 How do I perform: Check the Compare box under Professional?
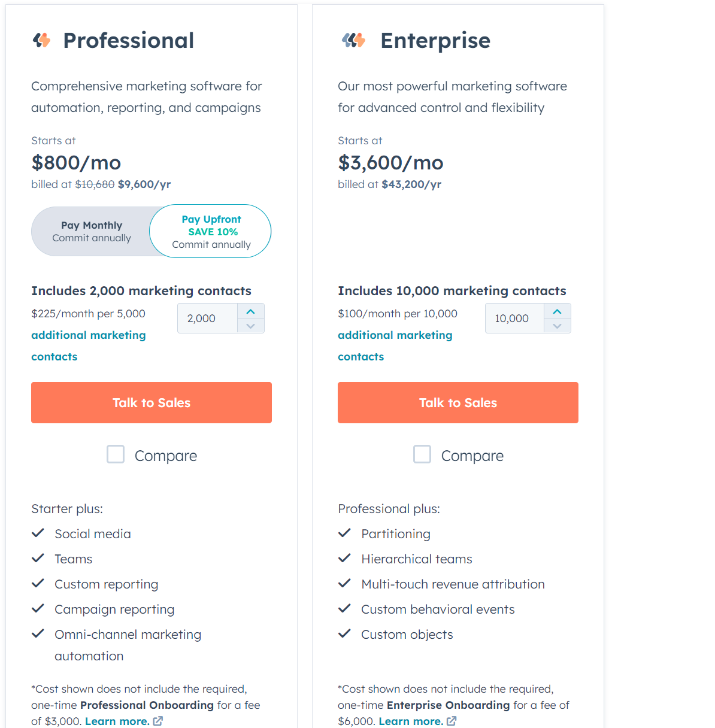point(116,454)
